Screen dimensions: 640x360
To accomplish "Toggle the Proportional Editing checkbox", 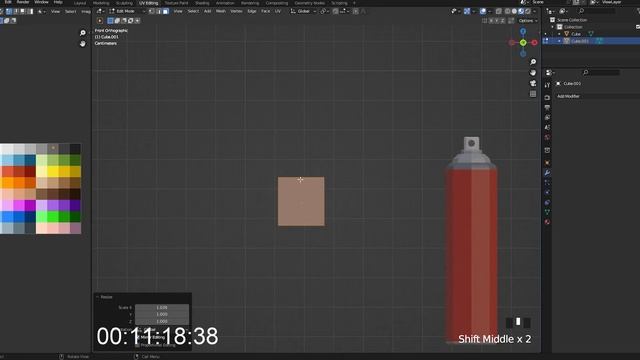I will pos(137,345).
